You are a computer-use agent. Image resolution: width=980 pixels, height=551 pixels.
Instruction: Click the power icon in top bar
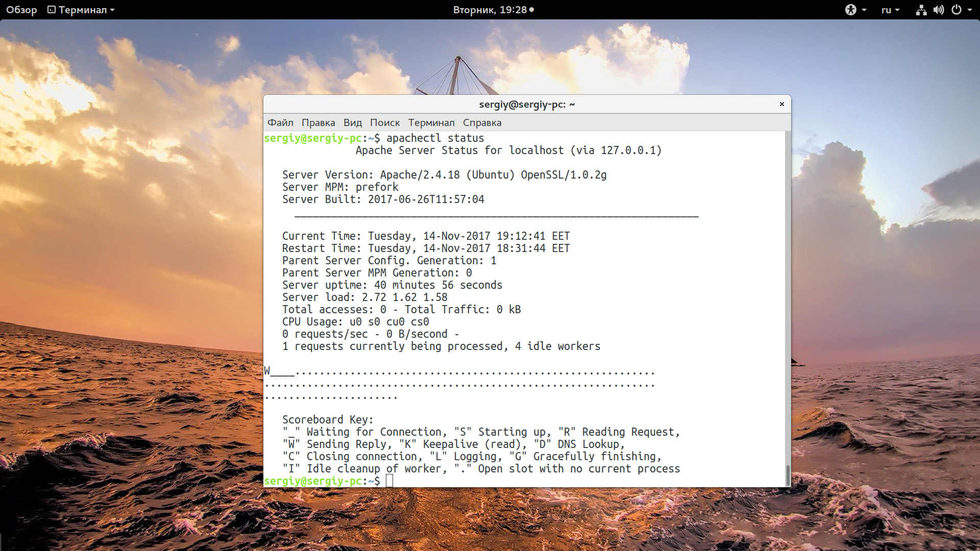[957, 10]
